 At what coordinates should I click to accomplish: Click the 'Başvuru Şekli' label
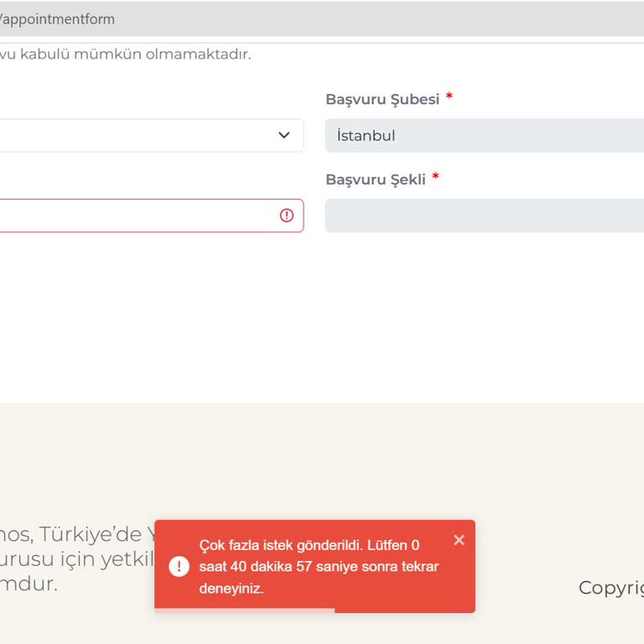tap(376, 179)
